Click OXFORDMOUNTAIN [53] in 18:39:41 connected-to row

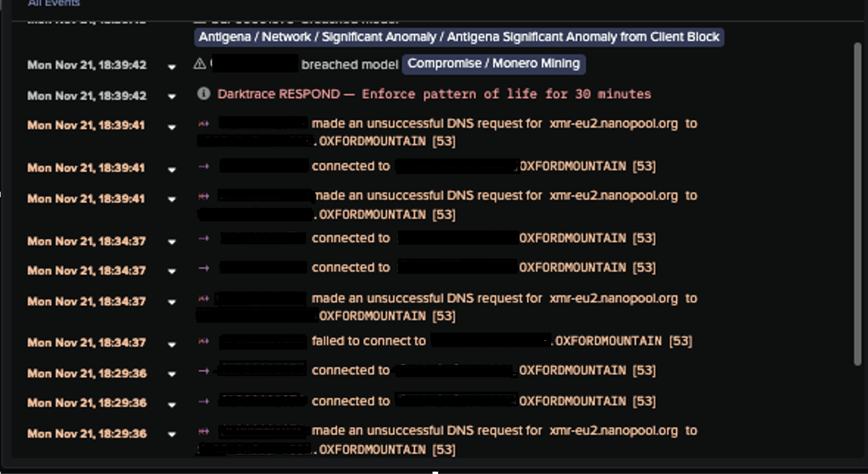point(587,166)
